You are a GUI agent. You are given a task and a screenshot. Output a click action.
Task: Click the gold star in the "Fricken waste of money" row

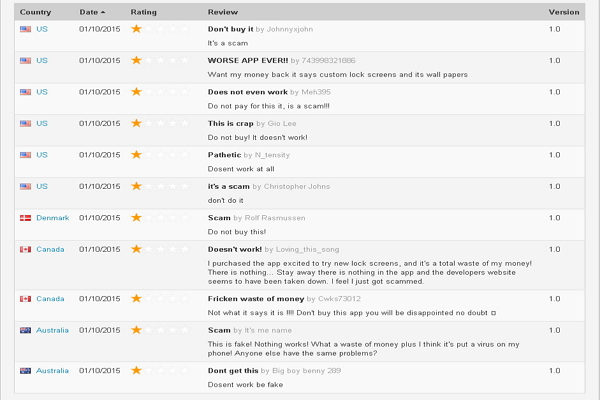point(137,299)
